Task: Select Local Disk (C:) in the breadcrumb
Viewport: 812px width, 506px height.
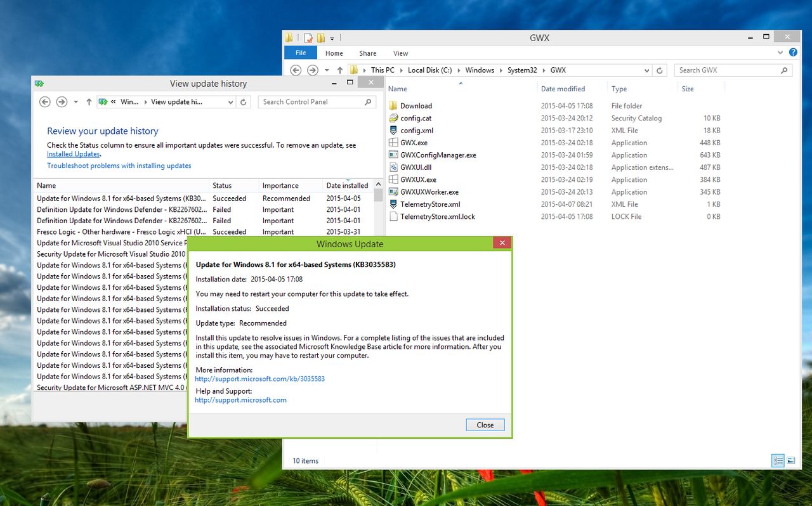Action: pos(430,70)
